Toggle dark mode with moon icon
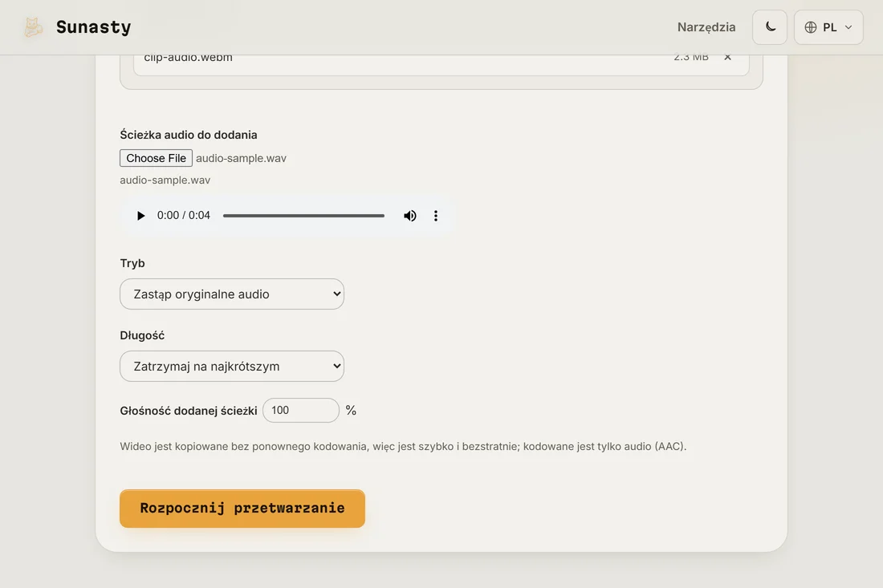Viewport: 883px width, 588px height. tap(770, 27)
